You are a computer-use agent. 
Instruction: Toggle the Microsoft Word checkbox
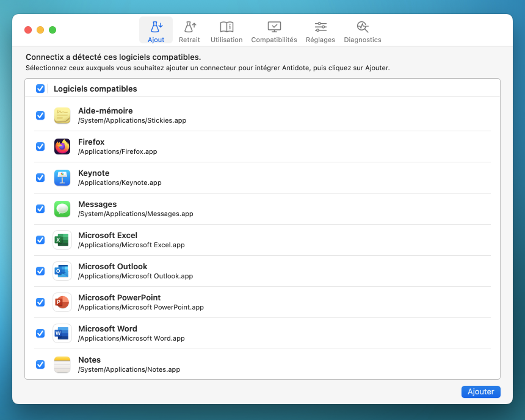(40, 333)
